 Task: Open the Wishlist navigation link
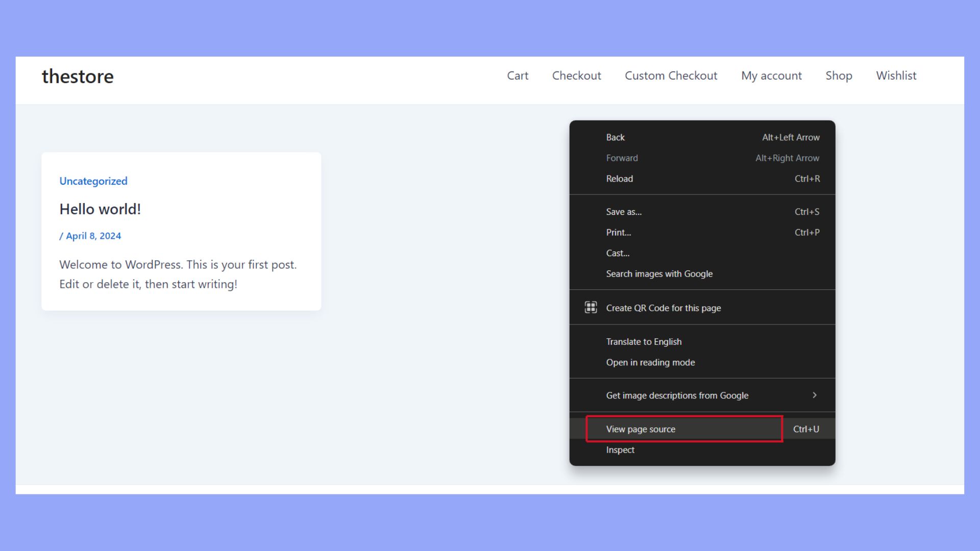click(896, 76)
